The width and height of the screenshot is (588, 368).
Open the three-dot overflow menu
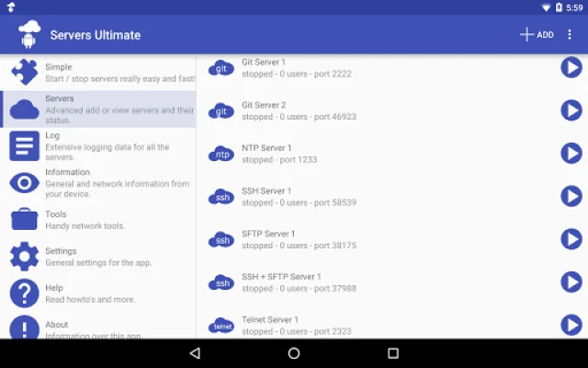(570, 35)
